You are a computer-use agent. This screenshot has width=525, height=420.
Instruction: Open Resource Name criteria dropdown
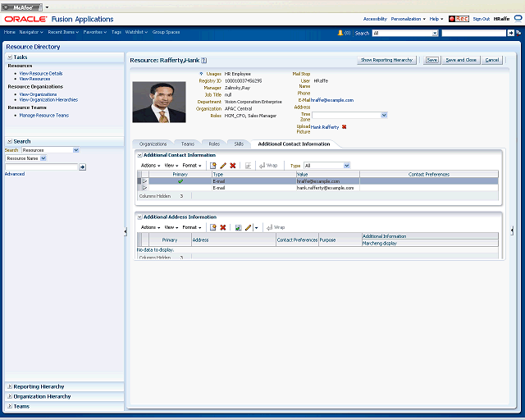[x=43, y=158]
